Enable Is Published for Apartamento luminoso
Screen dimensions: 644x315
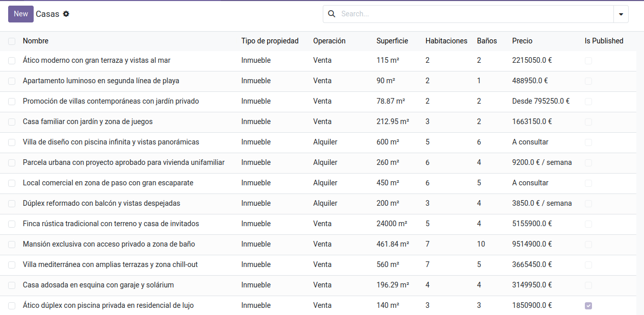tap(588, 81)
